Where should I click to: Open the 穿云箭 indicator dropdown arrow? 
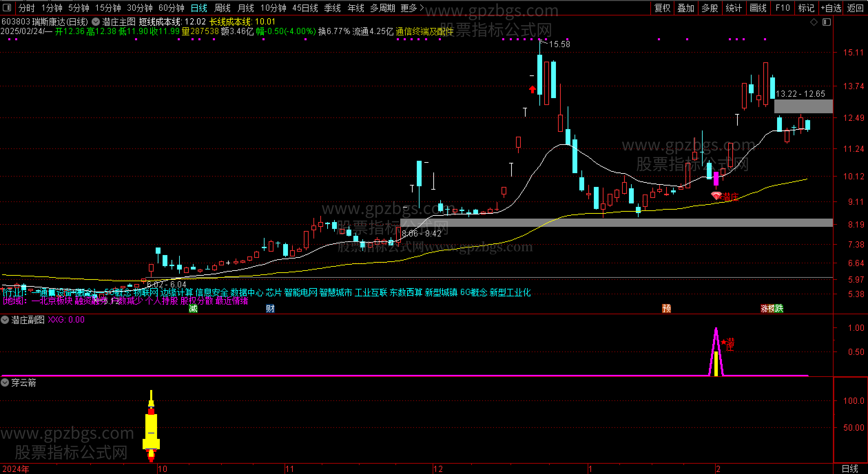click(x=5, y=382)
